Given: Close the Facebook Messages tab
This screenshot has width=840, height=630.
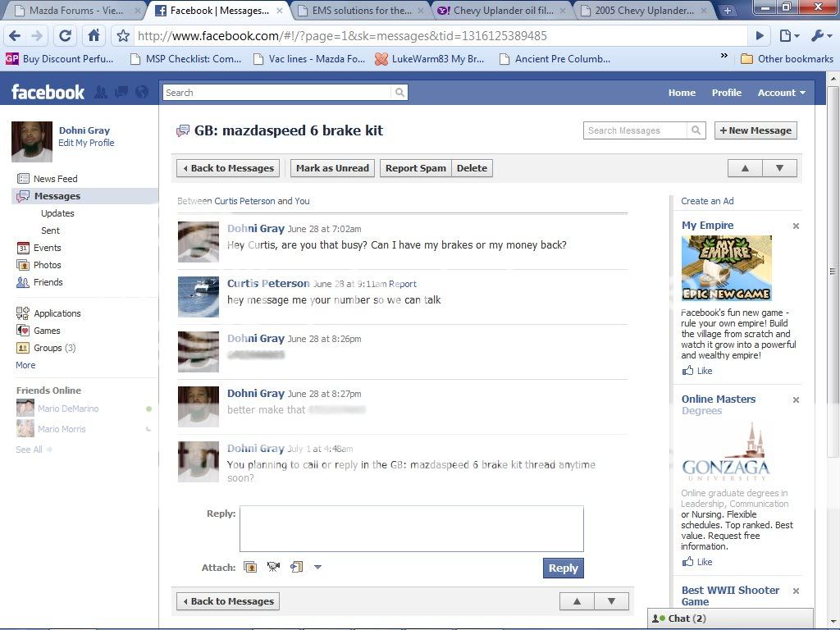Looking at the screenshot, I should 280,10.
